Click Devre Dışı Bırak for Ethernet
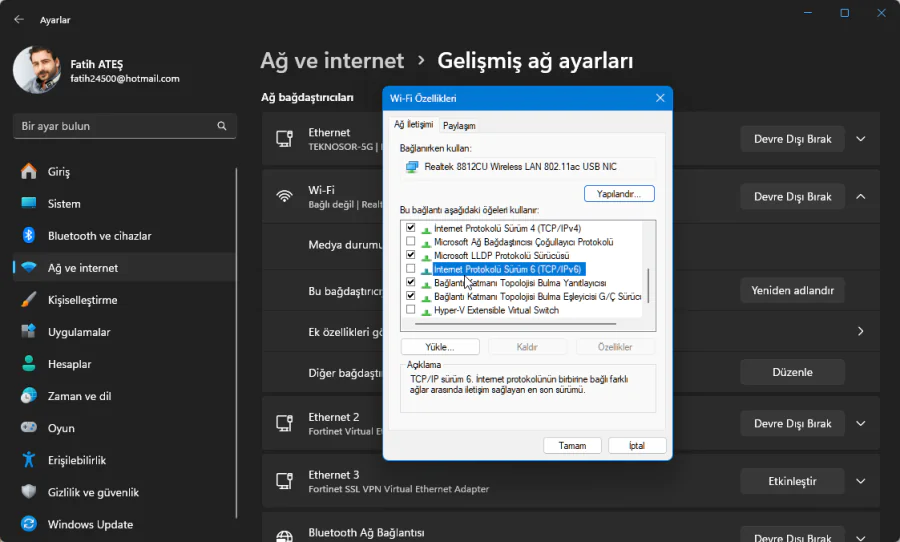 [x=792, y=139]
